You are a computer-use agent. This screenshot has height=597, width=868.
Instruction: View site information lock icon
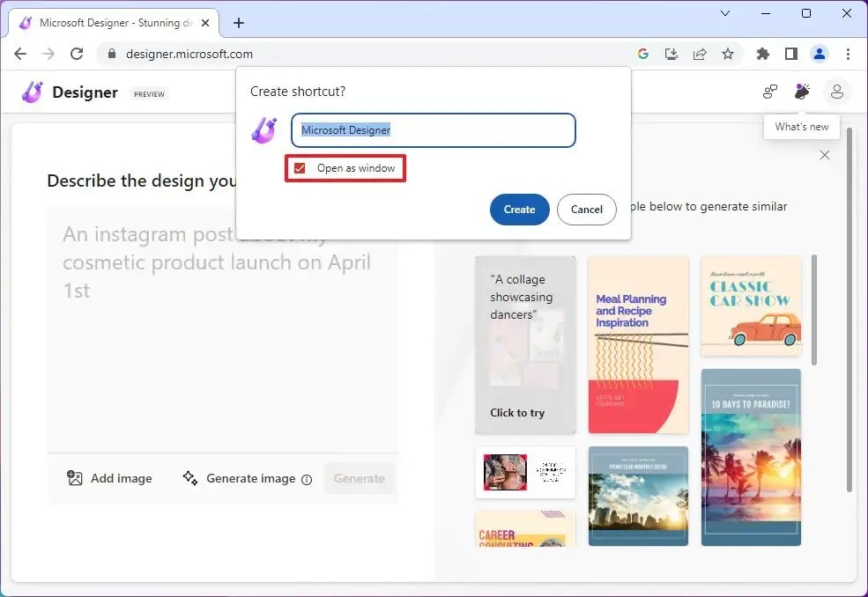click(112, 54)
